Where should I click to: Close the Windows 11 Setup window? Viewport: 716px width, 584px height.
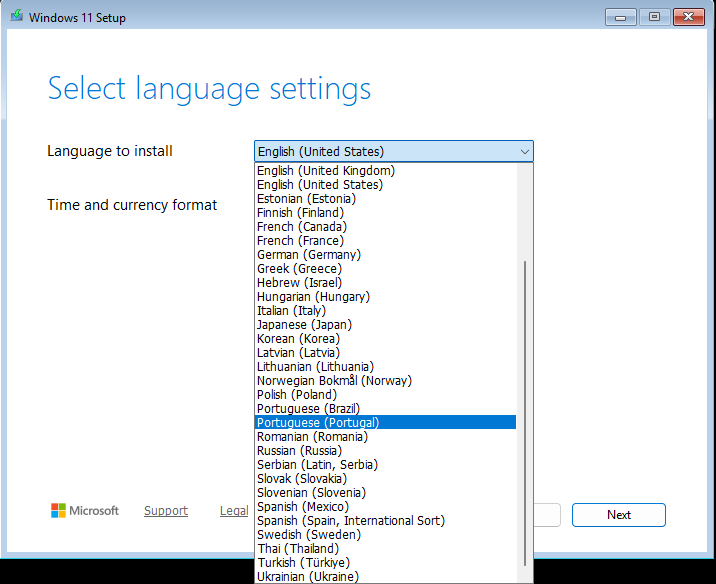point(689,17)
